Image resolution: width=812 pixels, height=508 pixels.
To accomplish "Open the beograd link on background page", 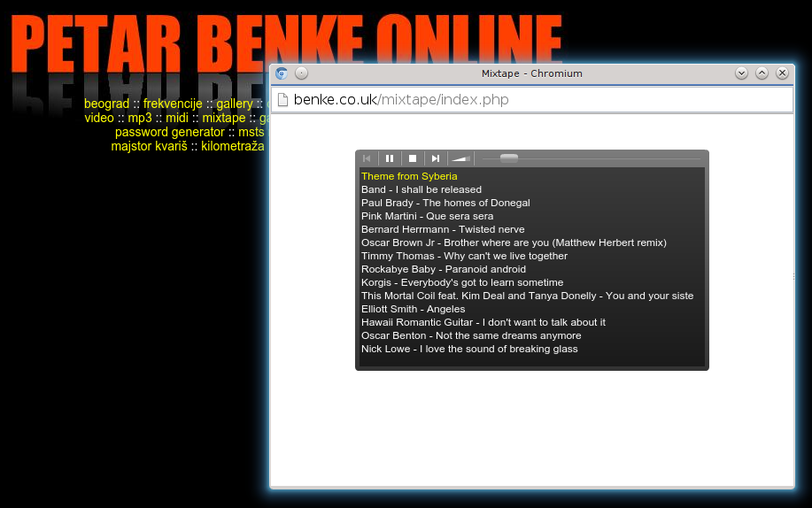I will pos(106,104).
